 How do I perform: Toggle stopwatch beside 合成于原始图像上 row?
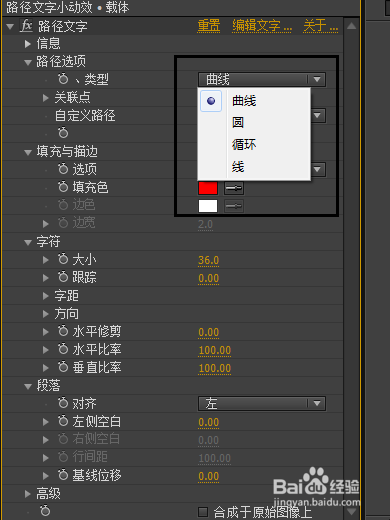[45, 511]
